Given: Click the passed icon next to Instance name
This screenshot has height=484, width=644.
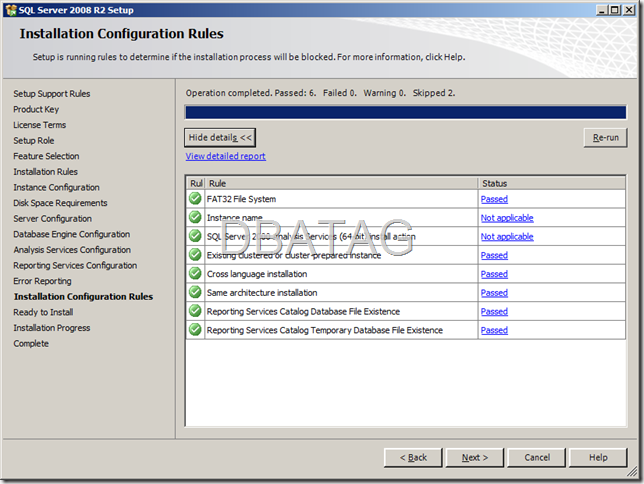Looking at the screenshot, I should click(x=195, y=218).
